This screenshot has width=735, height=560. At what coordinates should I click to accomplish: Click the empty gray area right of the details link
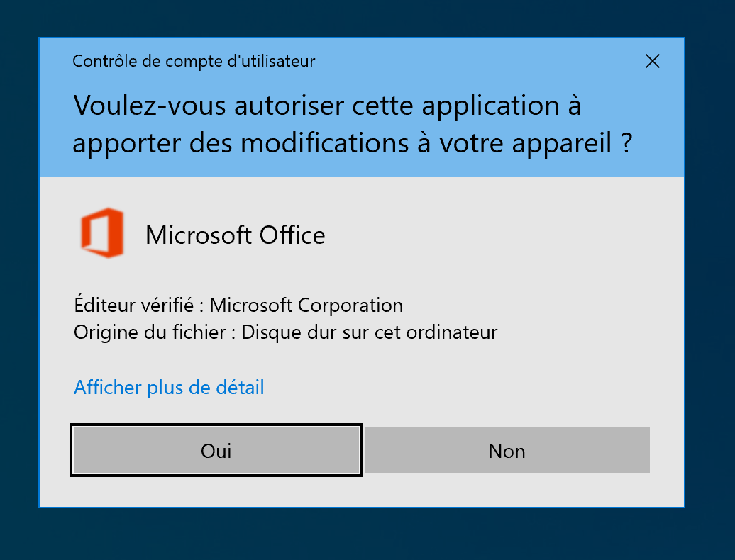461,388
